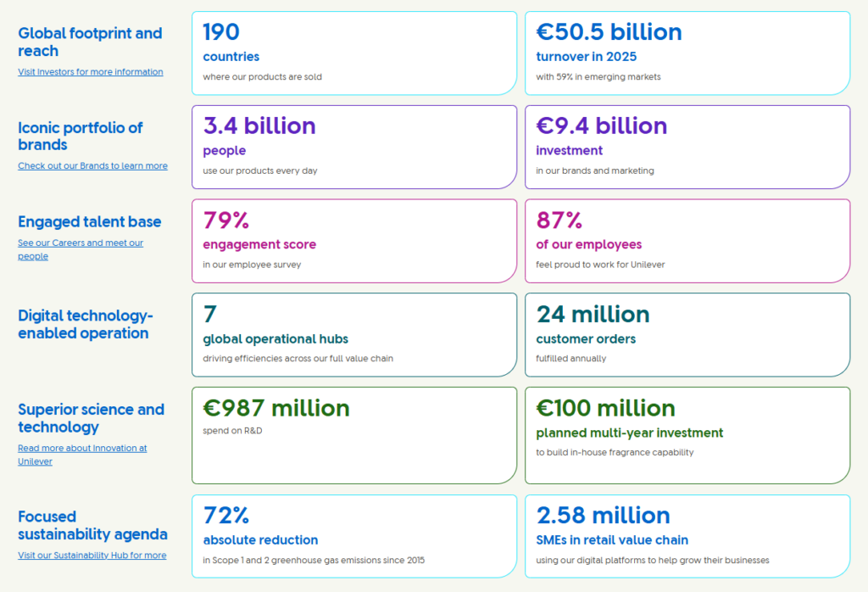Image resolution: width=868 pixels, height=592 pixels.
Task: Click the €50.5 billion turnover card
Action: [x=687, y=51]
